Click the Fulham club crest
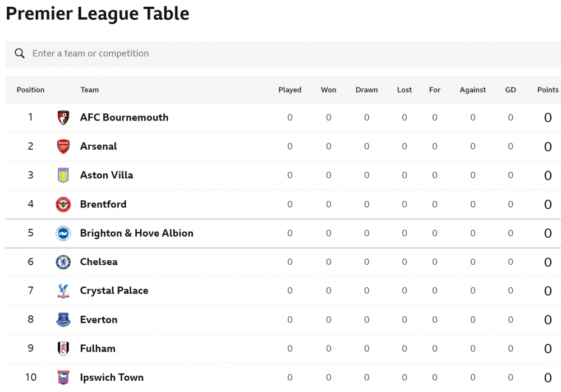The width and height of the screenshot is (561, 392). (x=63, y=349)
